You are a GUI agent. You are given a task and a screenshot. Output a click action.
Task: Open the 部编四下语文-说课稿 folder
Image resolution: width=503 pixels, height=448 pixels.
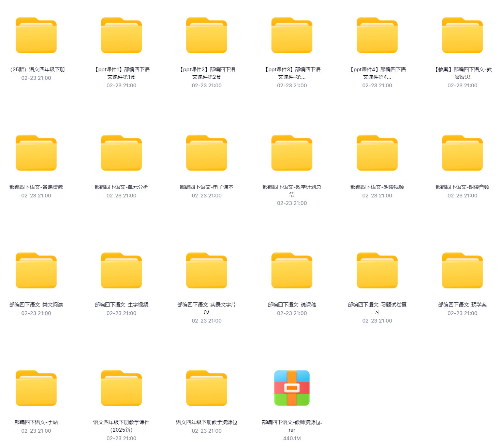coord(292,271)
